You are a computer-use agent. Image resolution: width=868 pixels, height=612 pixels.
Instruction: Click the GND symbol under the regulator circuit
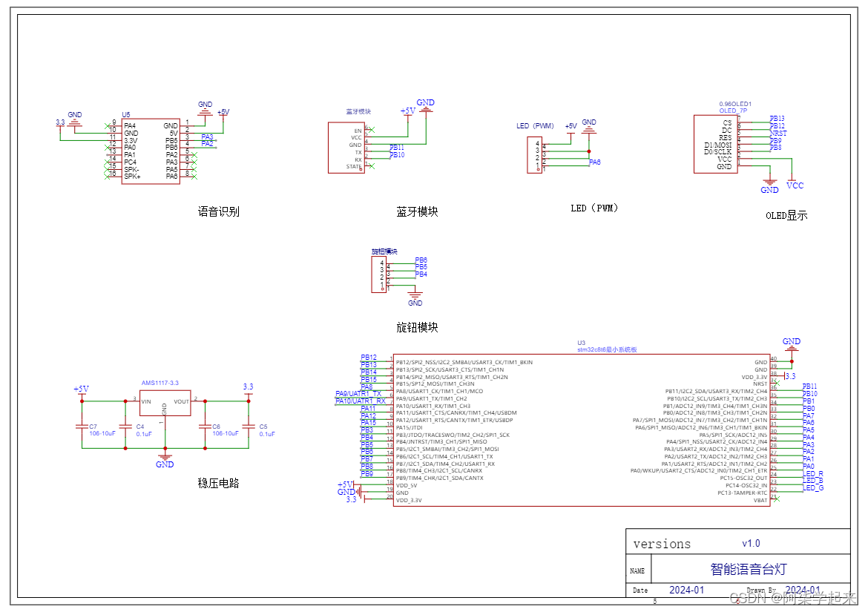165,461
